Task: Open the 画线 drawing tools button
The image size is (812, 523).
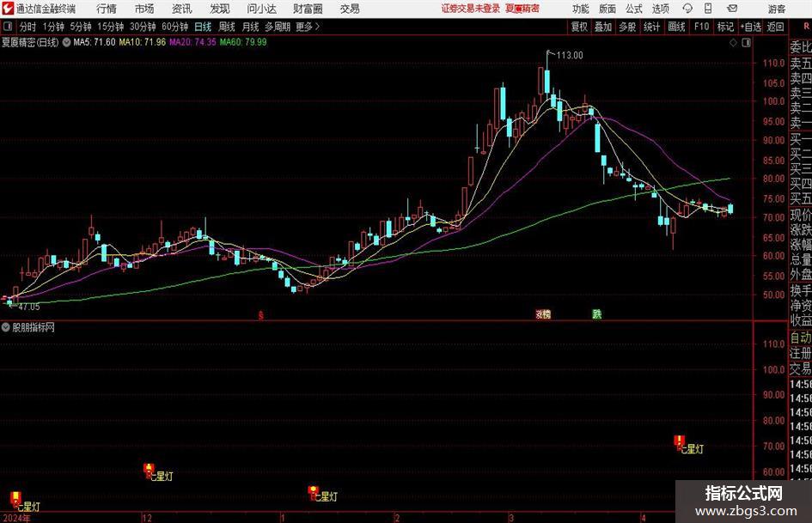Action: click(676, 27)
